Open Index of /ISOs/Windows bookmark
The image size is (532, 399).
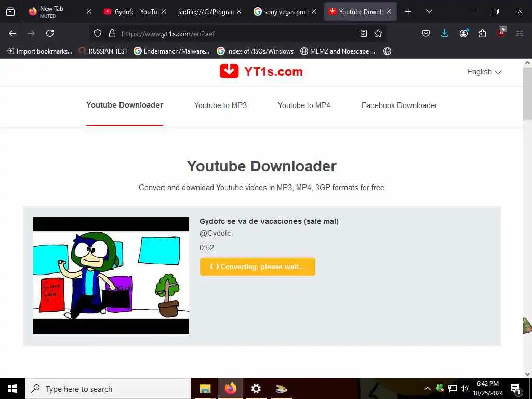click(255, 51)
